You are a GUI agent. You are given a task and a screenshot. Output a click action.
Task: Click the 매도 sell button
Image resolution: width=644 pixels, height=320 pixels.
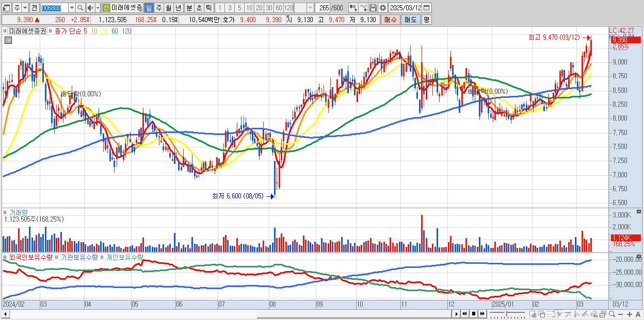tap(411, 20)
